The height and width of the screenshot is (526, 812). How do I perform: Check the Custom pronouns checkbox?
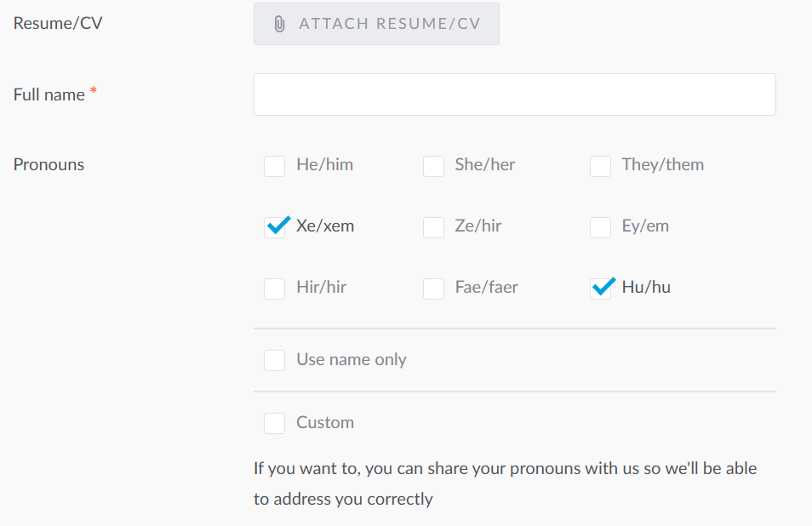274,423
